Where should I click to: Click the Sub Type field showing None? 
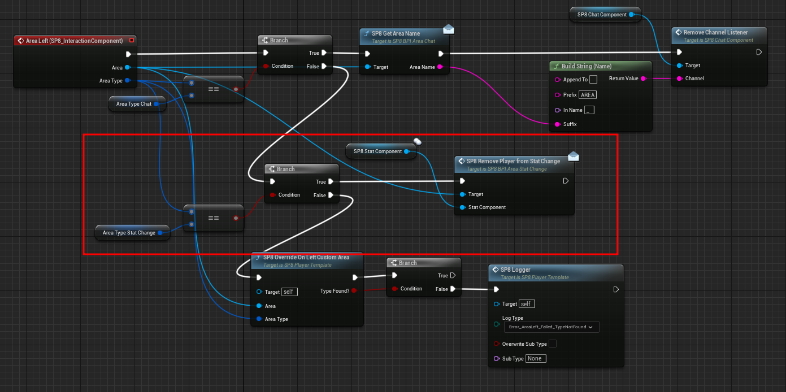[536, 359]
